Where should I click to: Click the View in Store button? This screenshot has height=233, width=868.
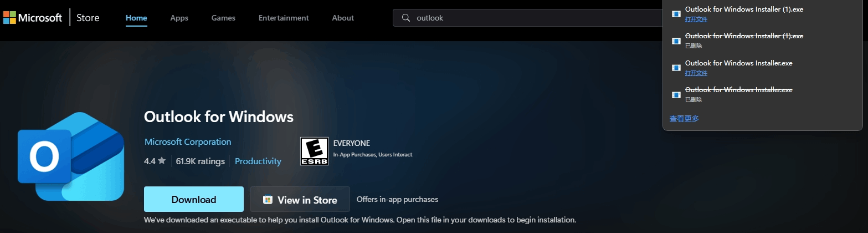click(300, 199)
